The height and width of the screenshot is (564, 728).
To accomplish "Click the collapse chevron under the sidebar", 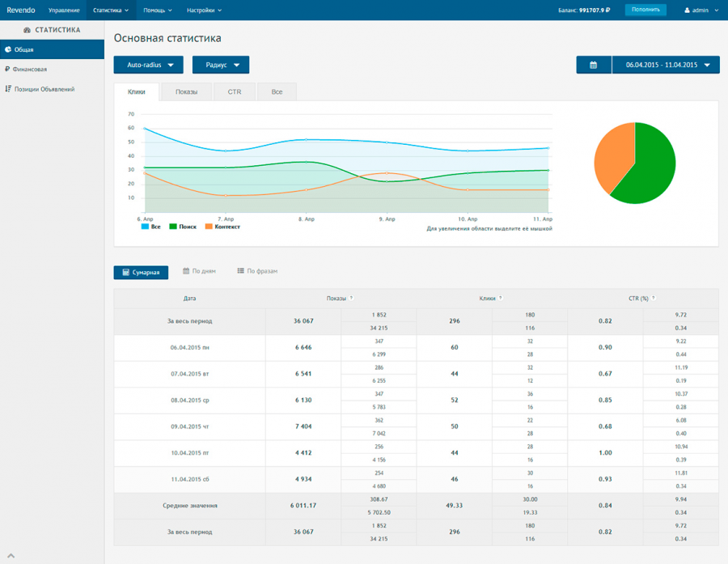I will (11, 556).
